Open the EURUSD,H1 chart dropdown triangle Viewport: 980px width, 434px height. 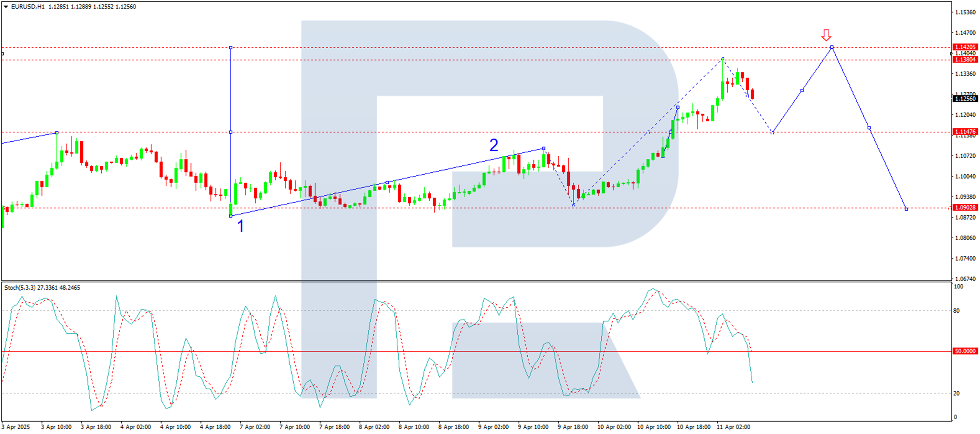[6, 7]
